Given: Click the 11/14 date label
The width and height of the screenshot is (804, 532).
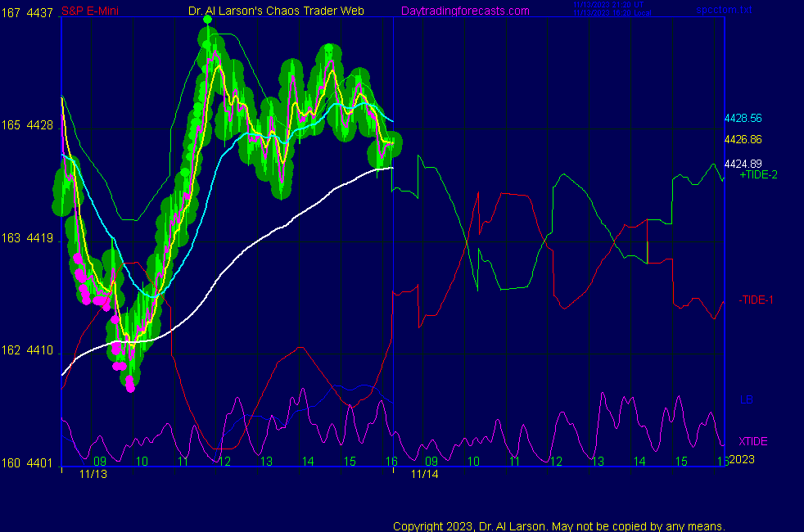Looking at the screenshot, I should (x=425, y=474).
